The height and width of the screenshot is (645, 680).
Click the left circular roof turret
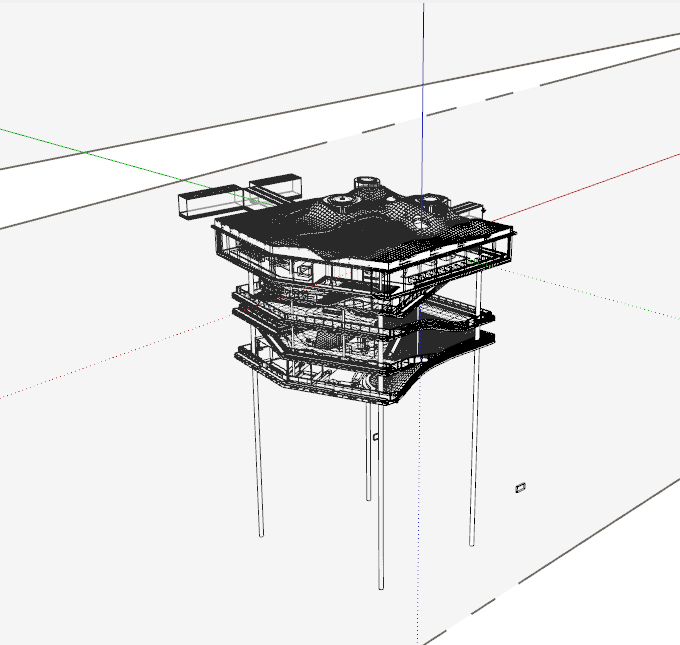point(344,203)
